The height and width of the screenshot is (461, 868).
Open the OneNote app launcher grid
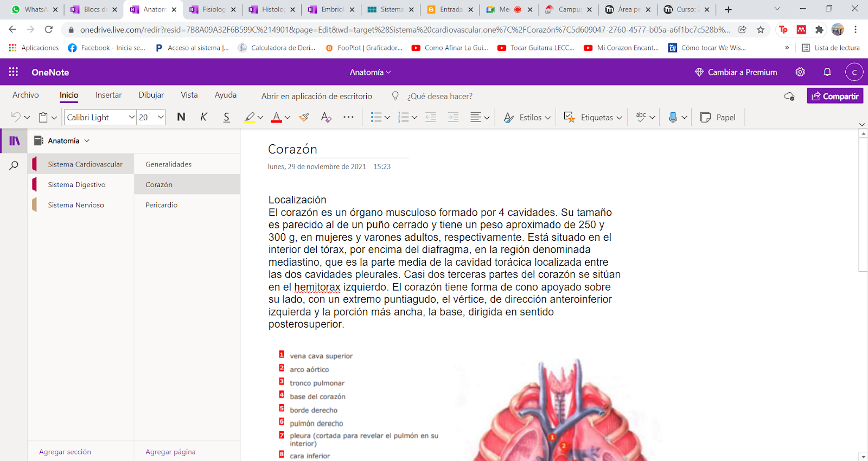click(13, 72)
